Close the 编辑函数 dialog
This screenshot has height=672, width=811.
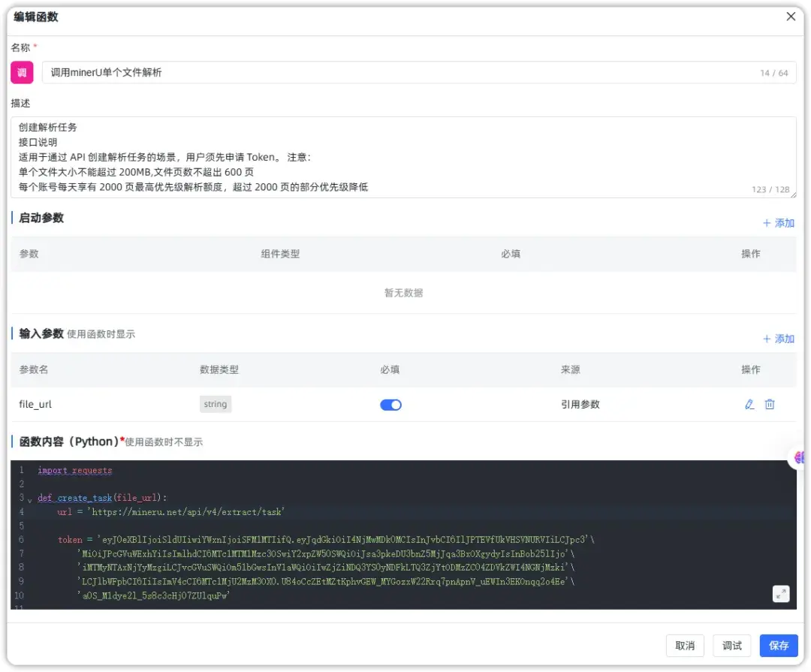click(792, 17)
